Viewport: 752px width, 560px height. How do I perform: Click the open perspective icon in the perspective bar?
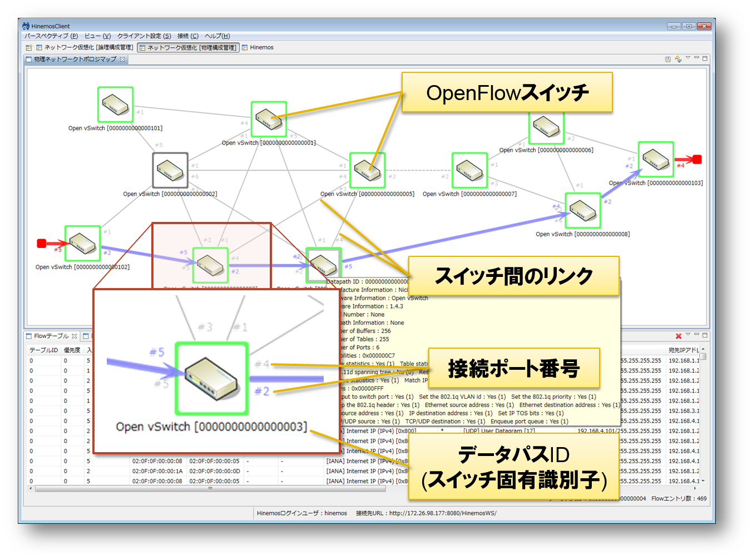[x=29, y=48]
